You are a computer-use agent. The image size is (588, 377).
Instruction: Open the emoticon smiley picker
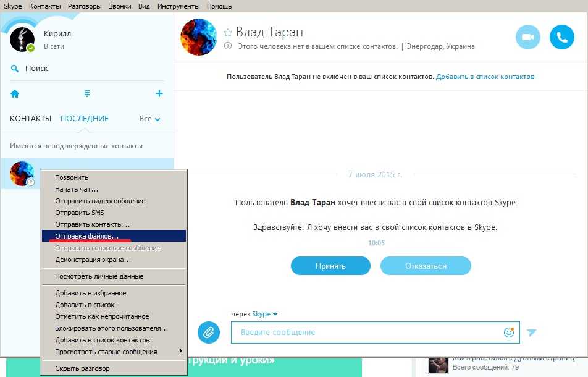pos(509,333)
